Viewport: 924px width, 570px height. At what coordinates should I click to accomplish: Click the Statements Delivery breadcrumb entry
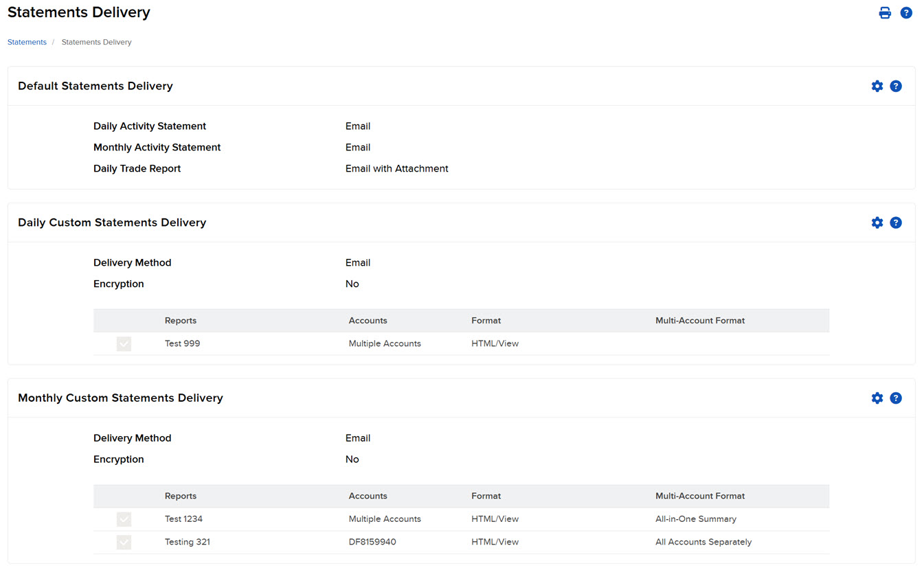[96, 42]
